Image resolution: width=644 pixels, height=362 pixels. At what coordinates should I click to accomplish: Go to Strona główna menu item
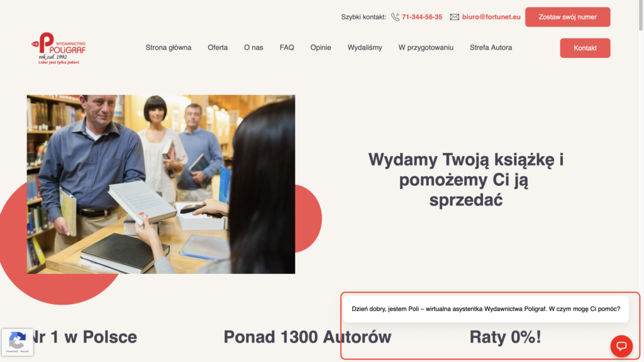[x=169, y=48]
